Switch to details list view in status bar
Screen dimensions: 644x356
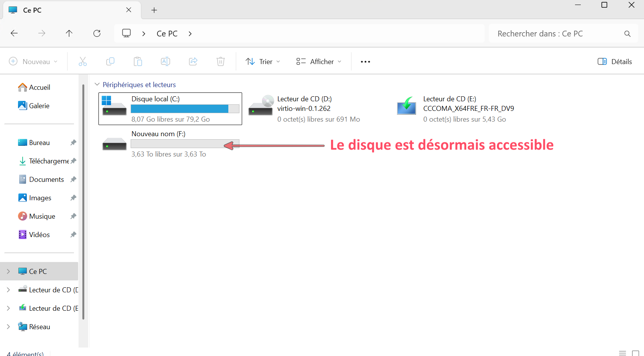(x=623, y=353)
